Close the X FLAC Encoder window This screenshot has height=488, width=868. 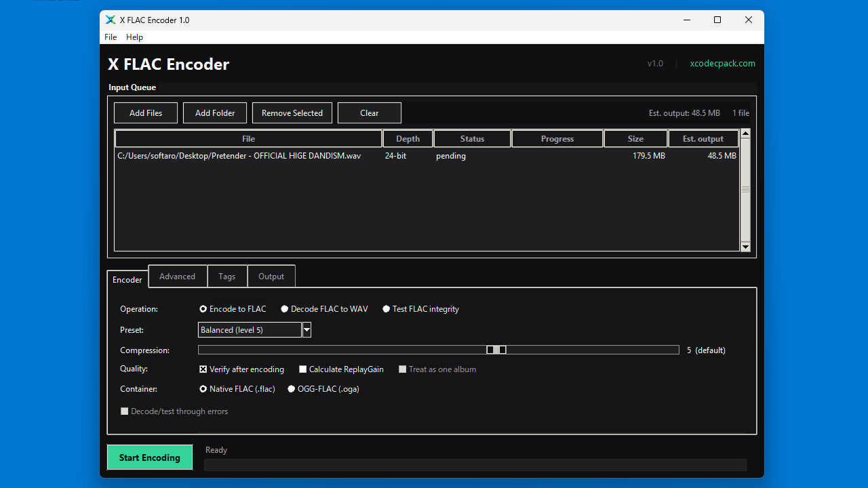749,20
